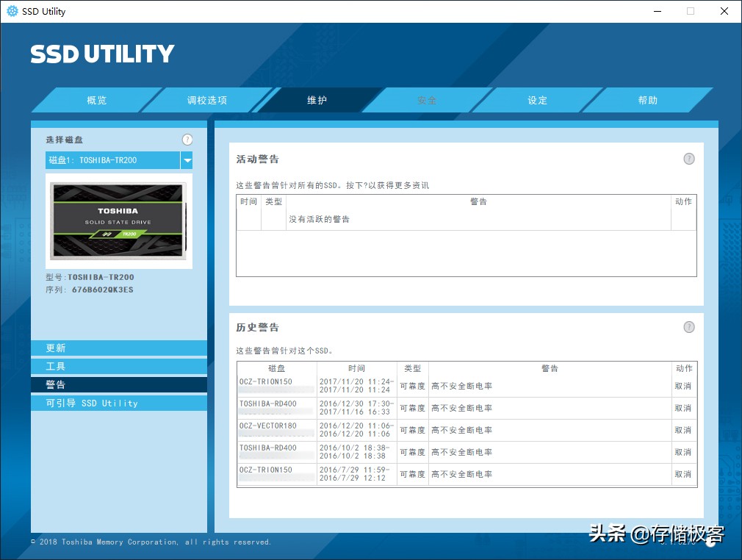Open 工具 in the left sidebar
The width and height of the screenshot is (742, 560).
[119, 367]
